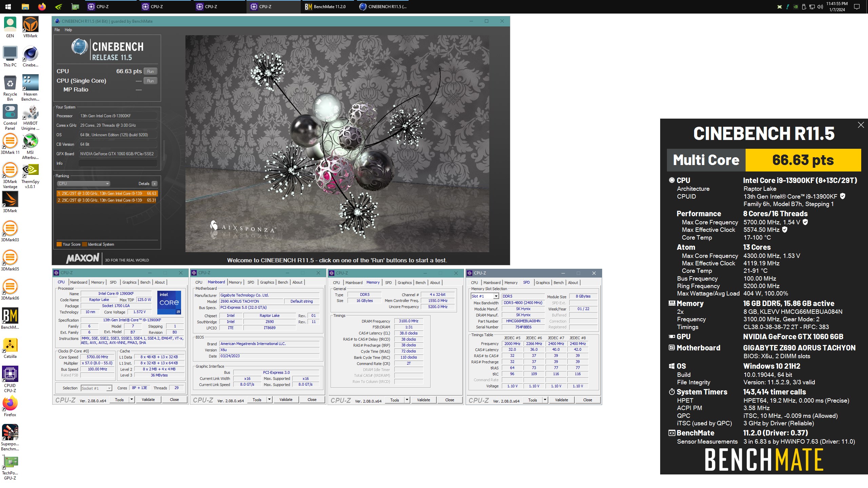Open the Help menu in Cinebench
Screen dimensions: 868x488
pos(68,30)
